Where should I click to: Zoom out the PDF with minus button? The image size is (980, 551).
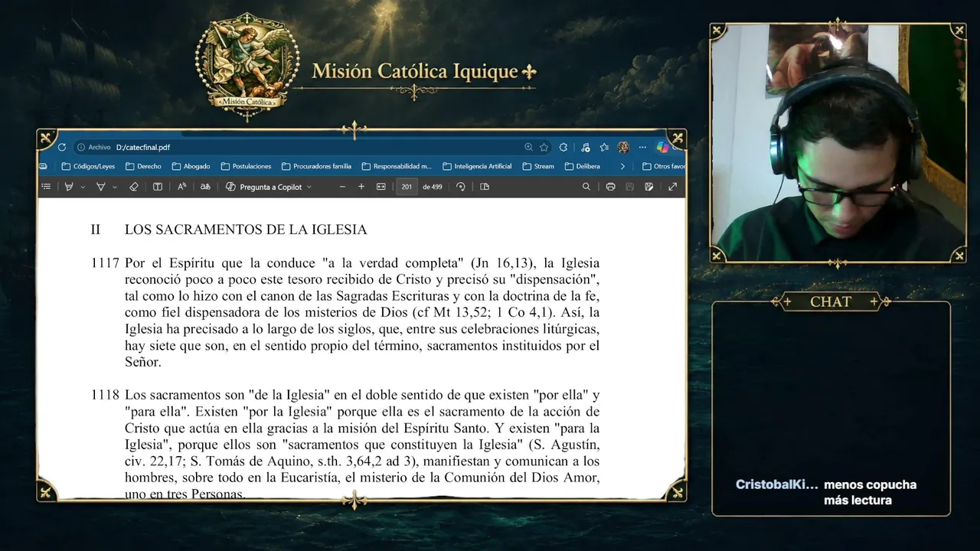[x=342, y=187]
